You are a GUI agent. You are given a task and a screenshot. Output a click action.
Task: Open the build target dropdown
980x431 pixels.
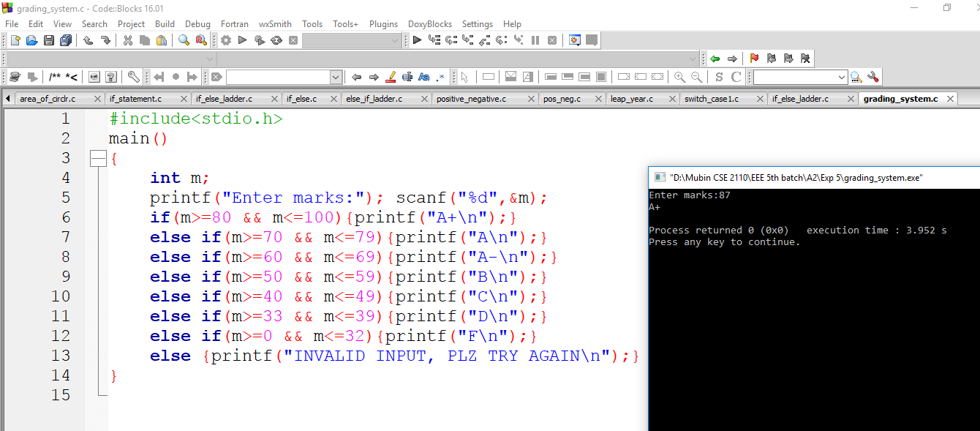(x=351, y=40)
